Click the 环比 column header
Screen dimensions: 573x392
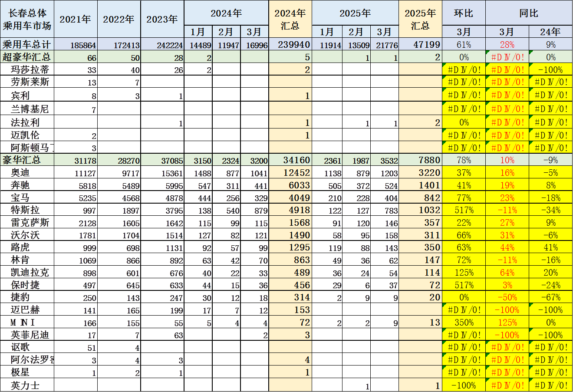[x=464, y=13]
